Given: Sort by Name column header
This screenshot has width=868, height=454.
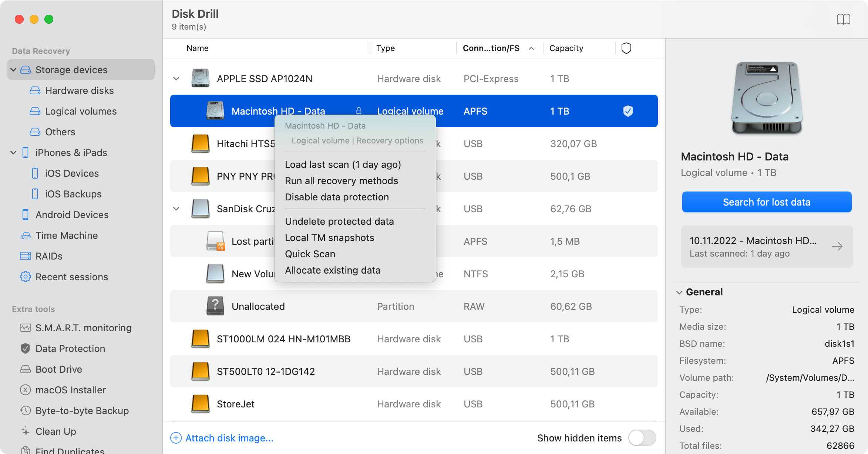Looking at the screenshot, I should coord(197,48).
